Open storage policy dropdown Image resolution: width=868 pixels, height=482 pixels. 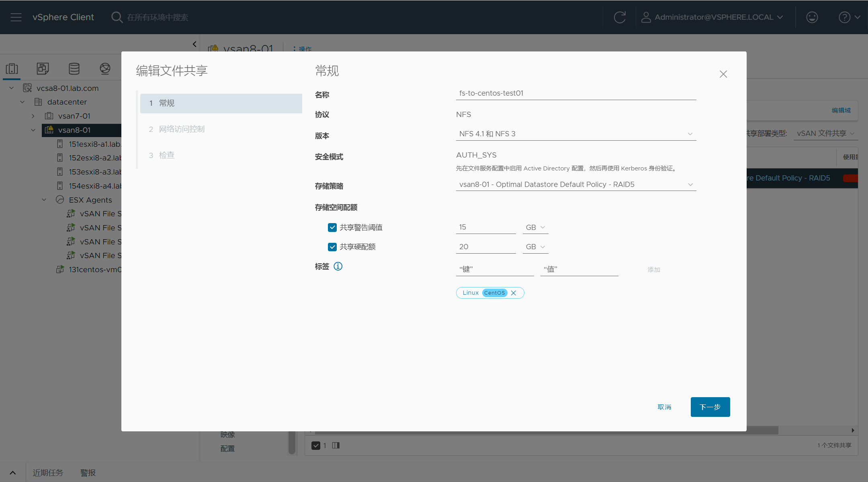(576, 185)
